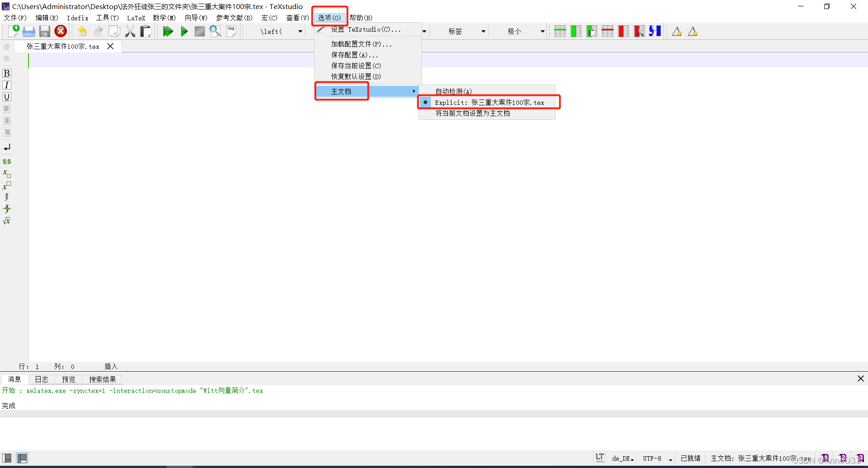Apply Underline format from side toolbar
The image size is (868, 468).
point(7,97)
